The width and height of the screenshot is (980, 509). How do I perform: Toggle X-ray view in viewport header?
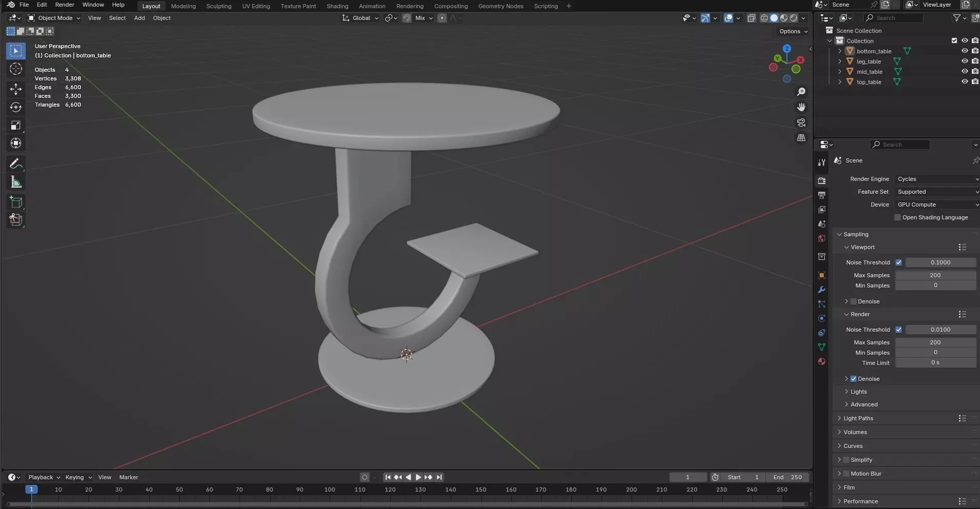point(752,18)
